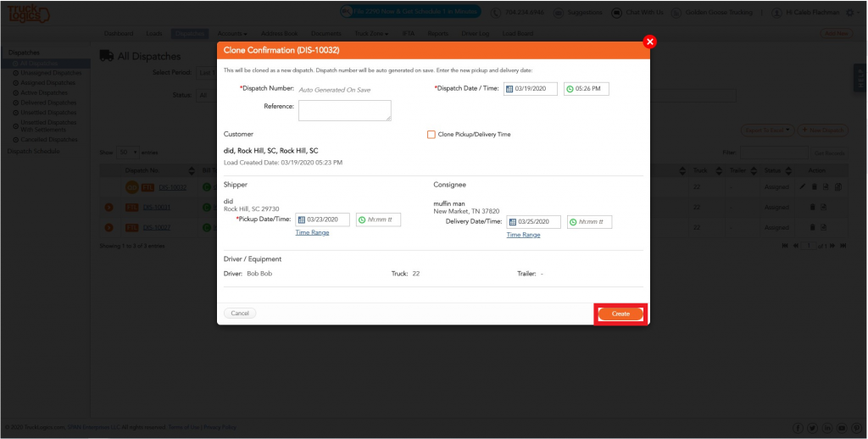This screenshot has width=868, height=439.
Task: Open Dispatch Schedule in sidebar
Action: [x=33, y=151]
